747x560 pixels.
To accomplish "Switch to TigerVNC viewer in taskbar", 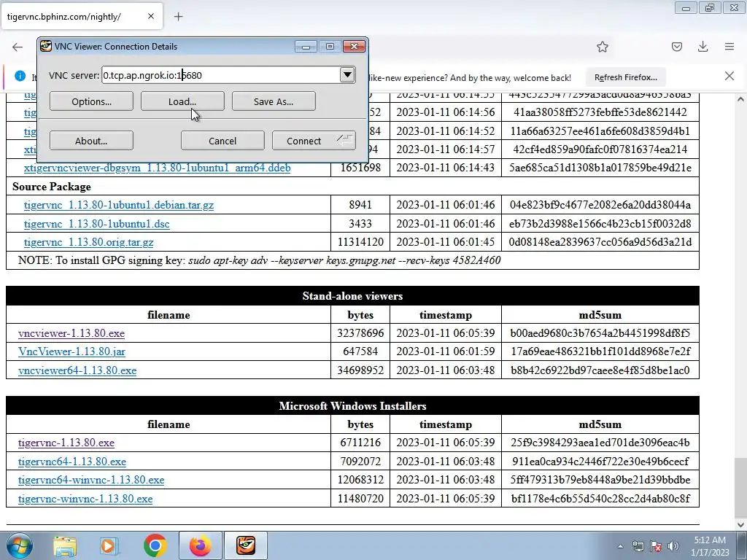I will (x=246, y=545).
